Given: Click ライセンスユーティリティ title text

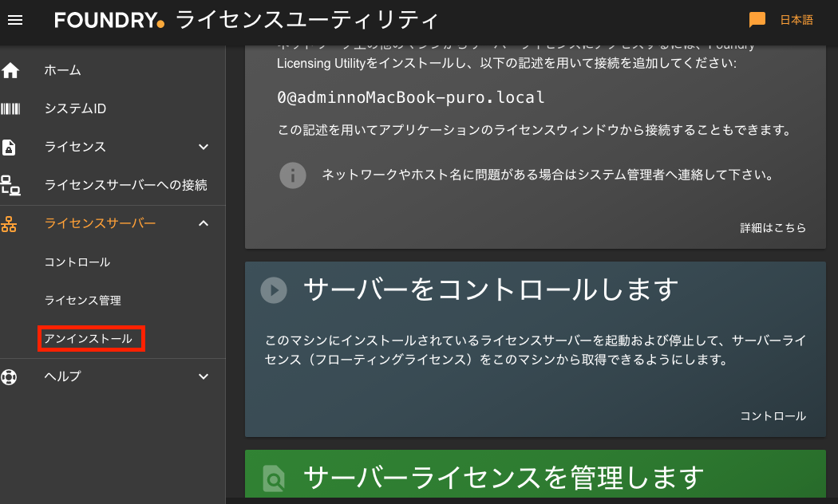Looking at the screenshot, I should (x=306, y=20).
